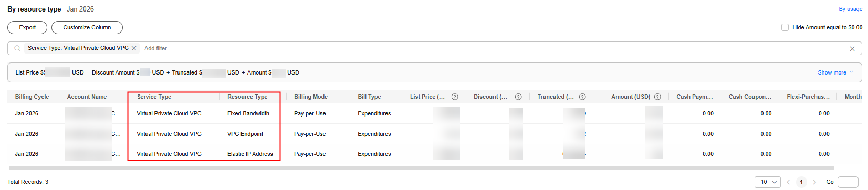
Task: Switch to the By usage view
Action: click(x=850, y=9)
